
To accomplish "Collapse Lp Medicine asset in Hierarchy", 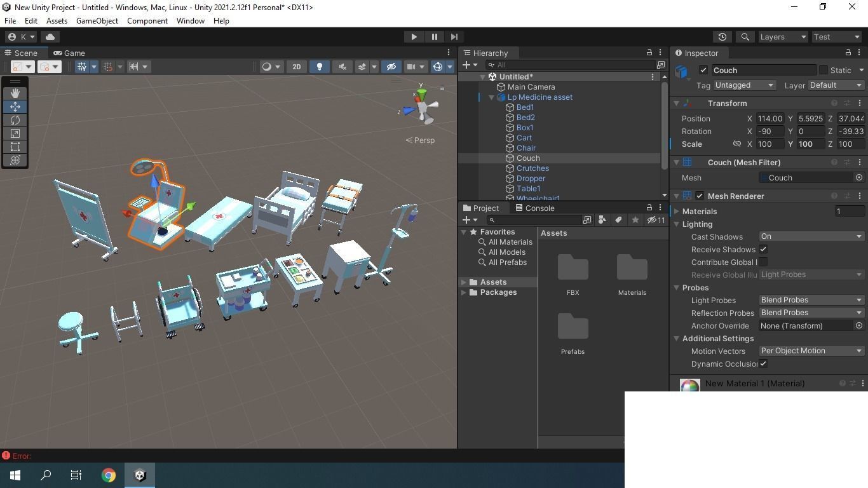I will 492,97.
